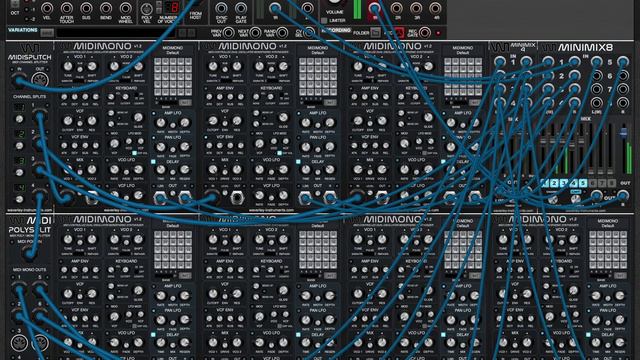
Task: Click the PLAY GATE jack
Action: 241,8
